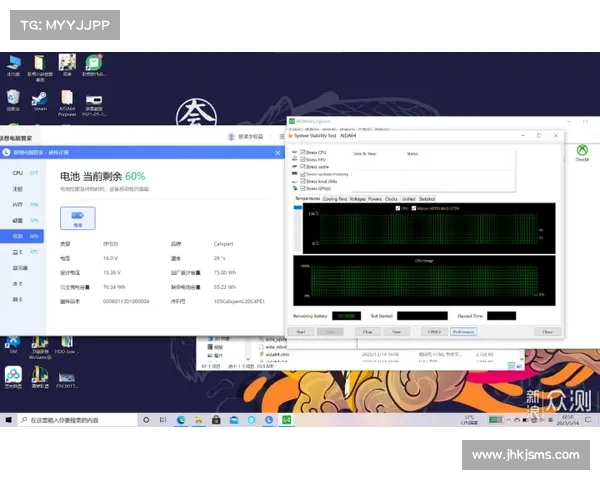The height and width of the screenshot is (480, 600).
Task: Open Baidu Netdisk desktop icon
Action: [x=13, y=377]
